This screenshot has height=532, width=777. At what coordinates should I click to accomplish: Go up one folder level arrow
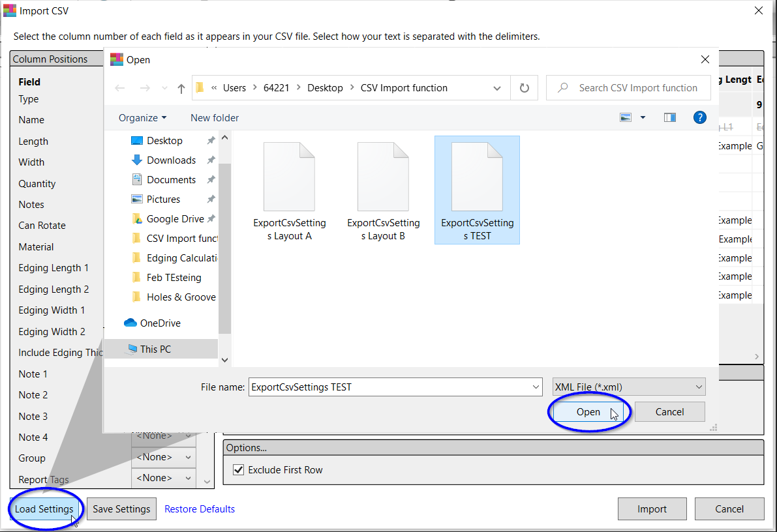[x=181, y=88]
